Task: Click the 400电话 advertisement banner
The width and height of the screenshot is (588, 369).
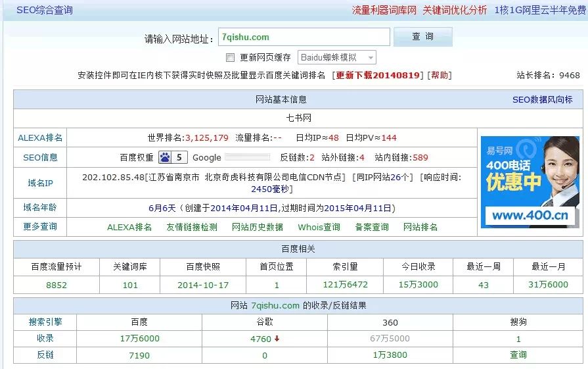Action: click(x=530, y=182)
